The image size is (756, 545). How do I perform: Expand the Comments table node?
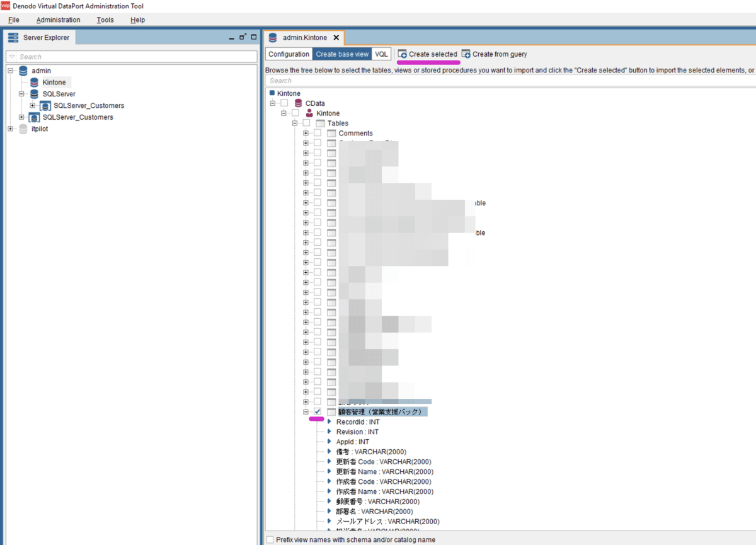click(x=306, y=133)
